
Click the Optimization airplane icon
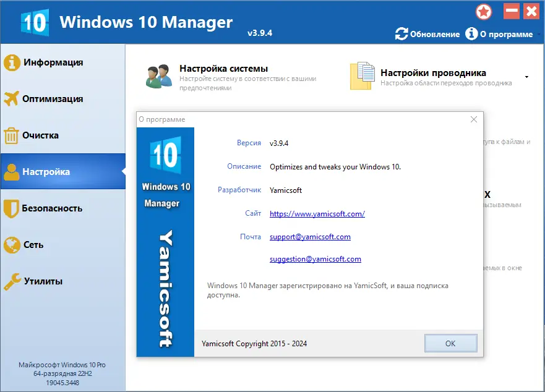pos(11,99)
